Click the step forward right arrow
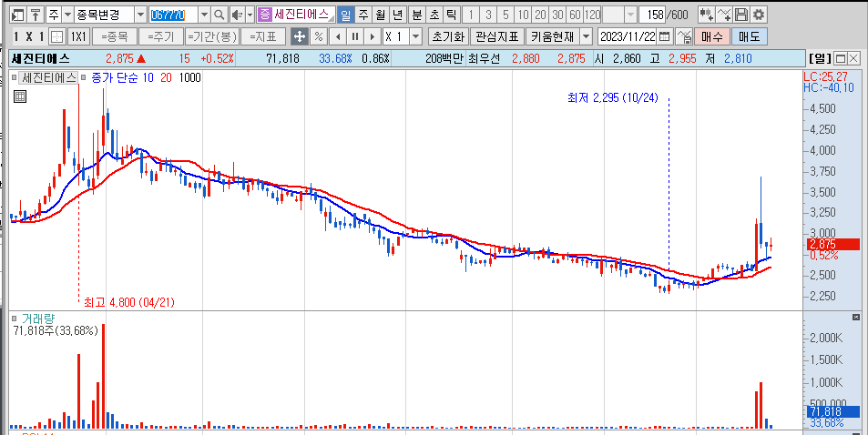Screen dimensions: 868x435 (x=373, y=37)
